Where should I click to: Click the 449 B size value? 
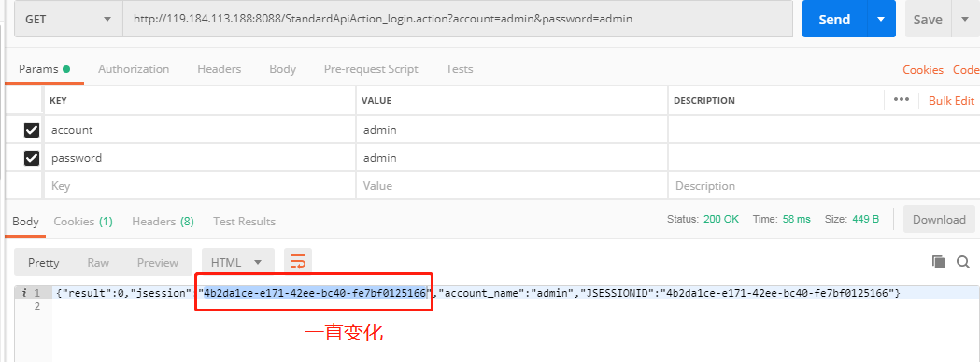(866, 219)
